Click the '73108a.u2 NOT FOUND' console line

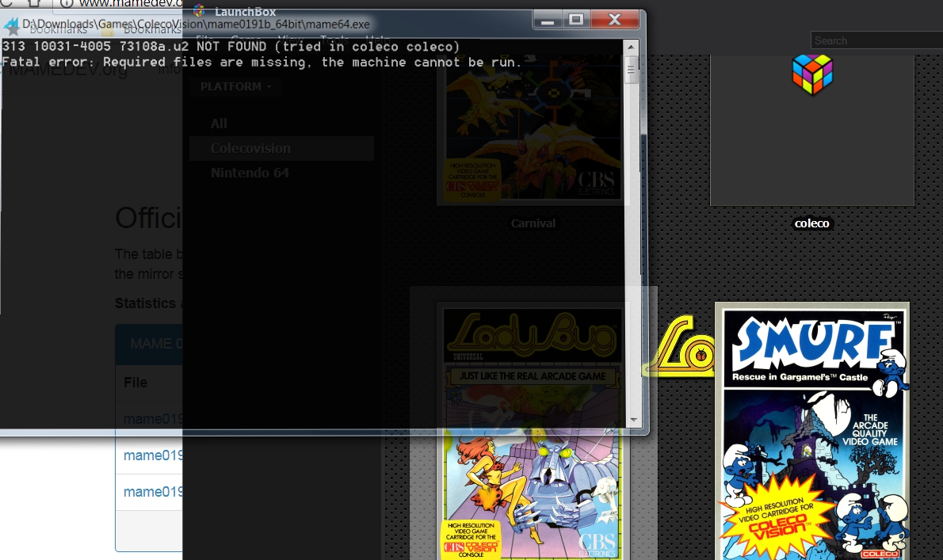[x=231, y=47]
